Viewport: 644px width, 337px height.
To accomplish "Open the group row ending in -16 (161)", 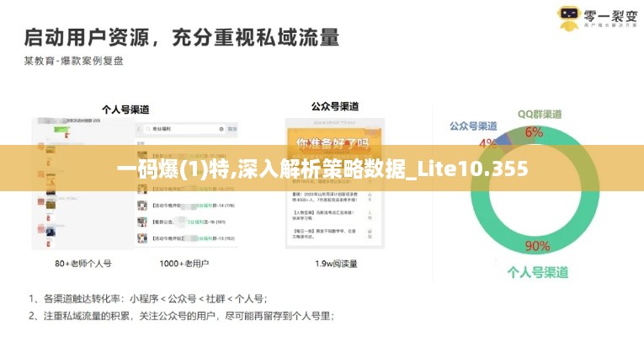I will [x=186, y=222].
